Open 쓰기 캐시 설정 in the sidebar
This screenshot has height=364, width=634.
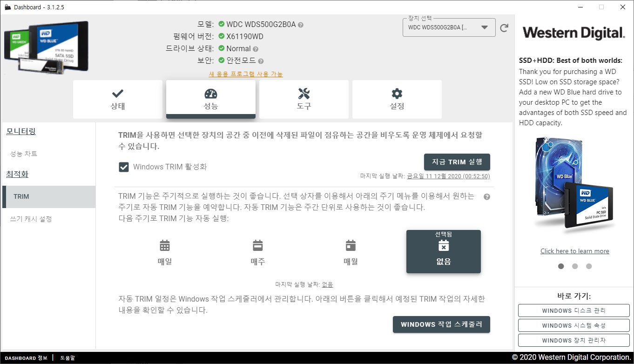click(31, 219)
